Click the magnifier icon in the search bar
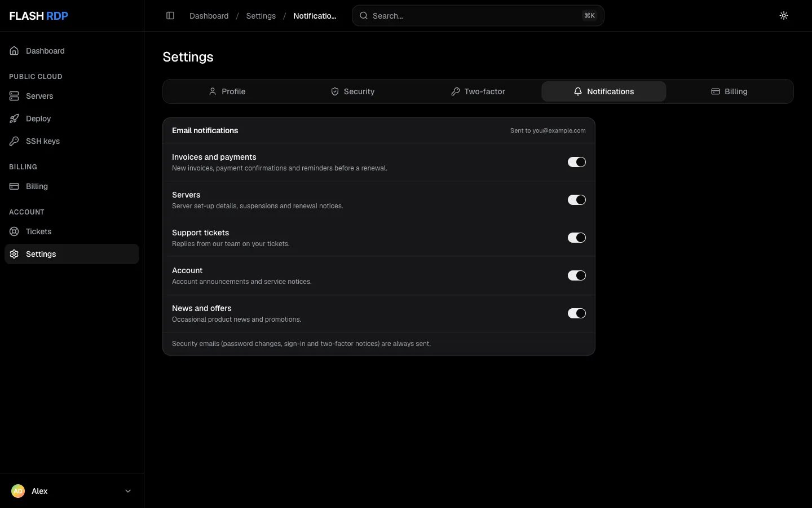Image resolution: width=812 pixels, height=508 pixels. 364,16
